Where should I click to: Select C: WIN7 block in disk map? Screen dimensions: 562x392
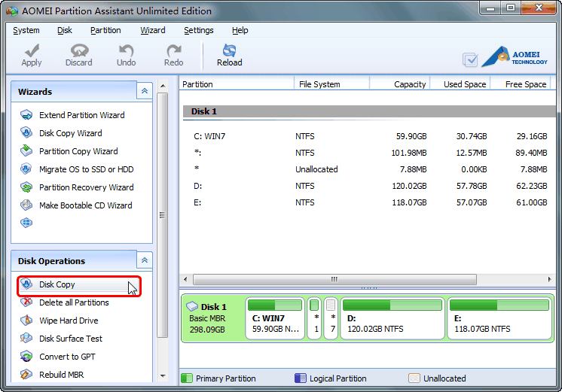tap(275, 318)
